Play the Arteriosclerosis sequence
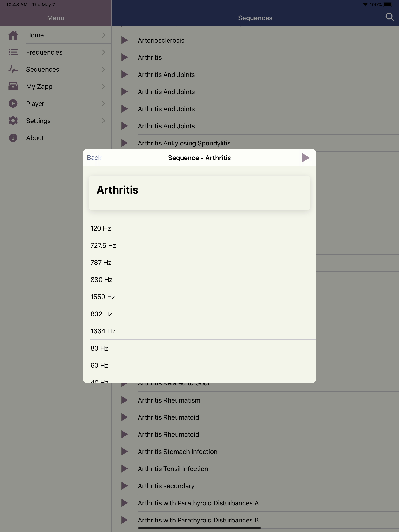This screenshot has width=399, height=532. [125, 40]
